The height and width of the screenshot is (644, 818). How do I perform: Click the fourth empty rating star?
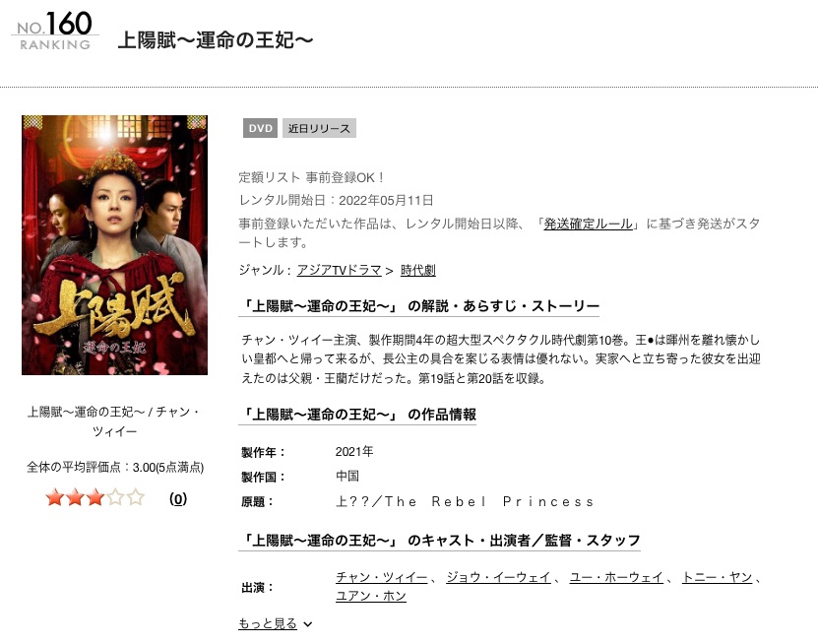coord(115,497)
